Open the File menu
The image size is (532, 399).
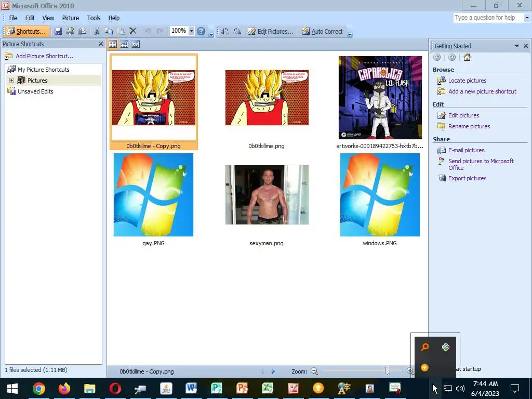(x=13, y=18)
